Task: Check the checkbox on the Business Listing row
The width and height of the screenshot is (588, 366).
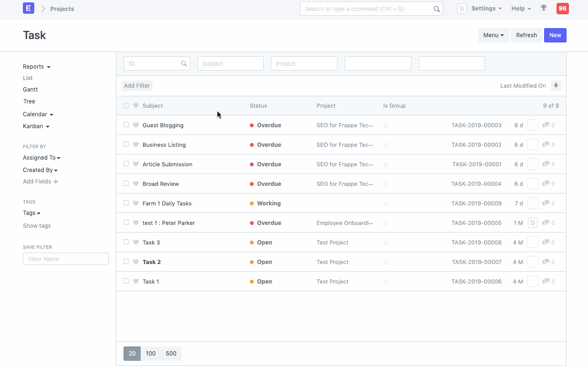Action: pos(126,144)
